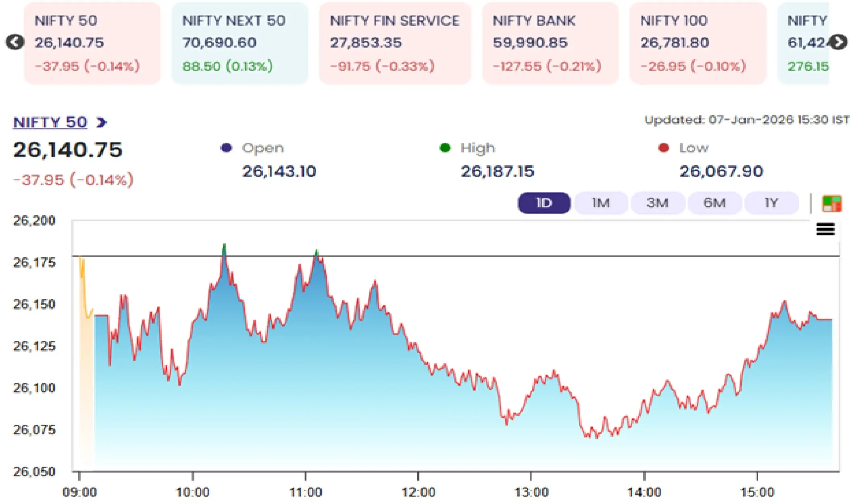
Task: Select the 1D chart range
Action: (x=544, y=203)
